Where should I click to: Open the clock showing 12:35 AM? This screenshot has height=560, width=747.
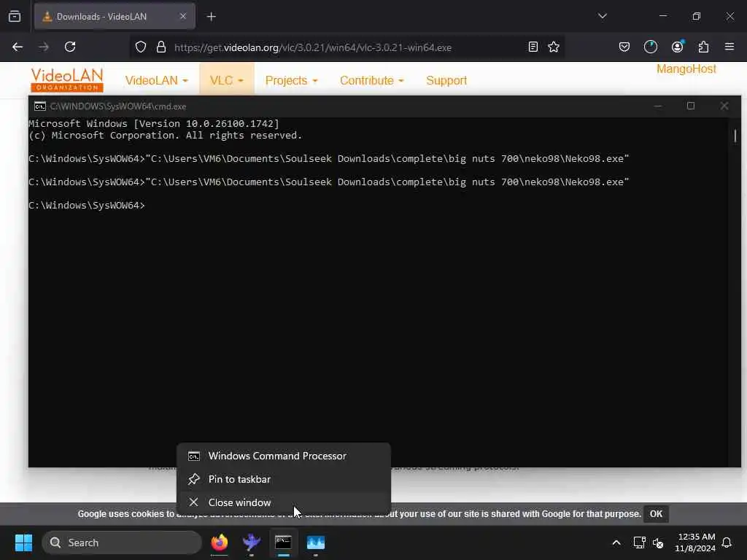click(695, 542)
